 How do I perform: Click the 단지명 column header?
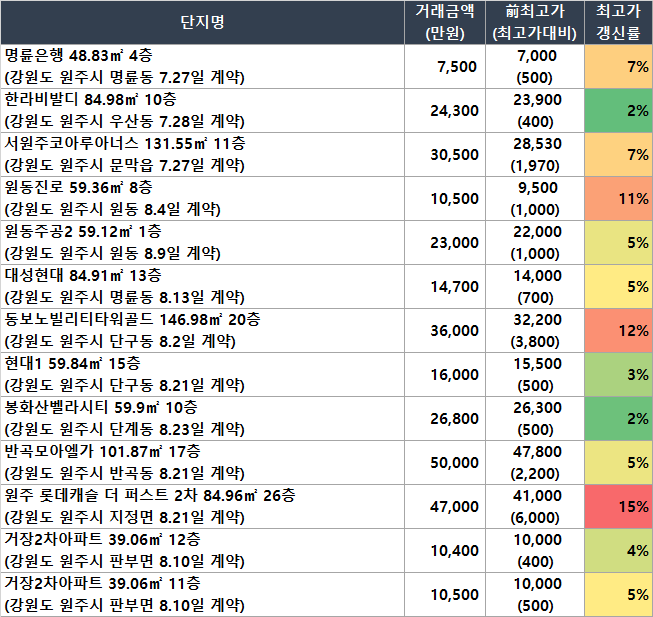coord(202,22)
